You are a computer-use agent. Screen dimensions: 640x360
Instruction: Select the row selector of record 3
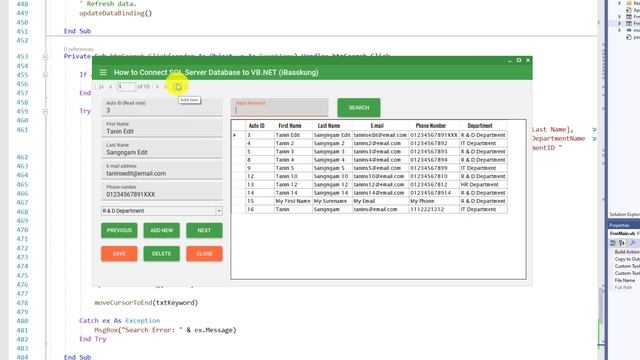[238, 135]
